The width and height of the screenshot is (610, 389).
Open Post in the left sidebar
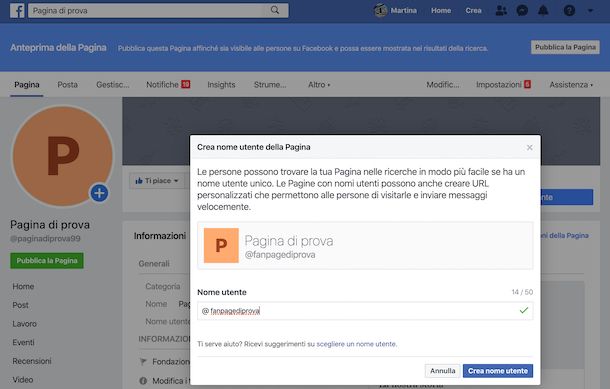coord(21,305)
